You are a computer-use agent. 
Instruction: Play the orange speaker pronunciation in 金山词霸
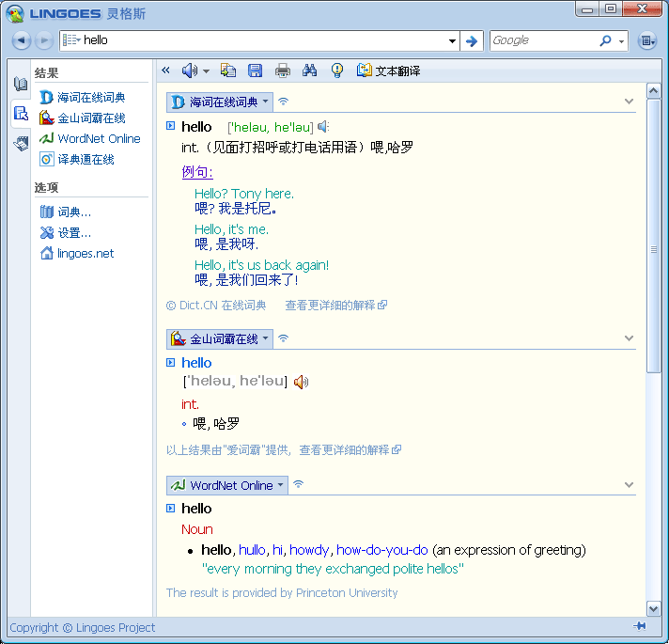302,382
